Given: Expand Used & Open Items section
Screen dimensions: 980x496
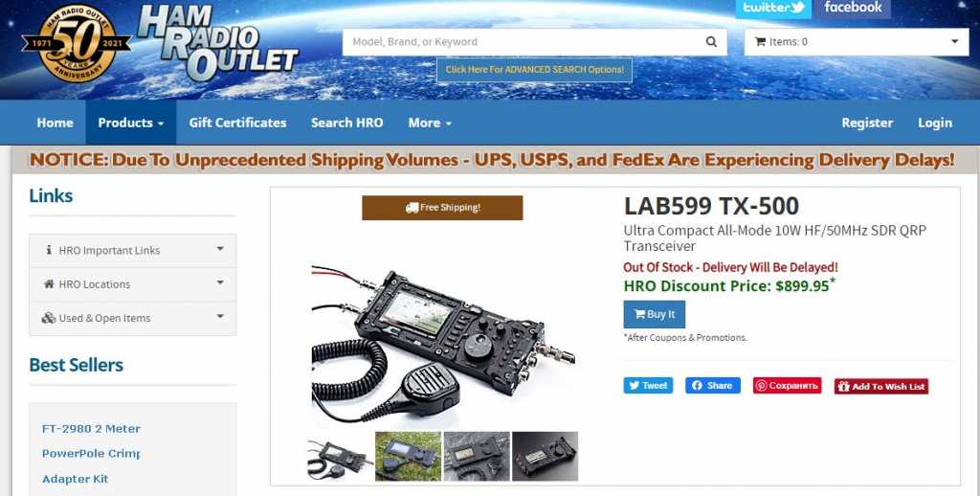Looking at the screenshot, I should (x=132, y=318).
